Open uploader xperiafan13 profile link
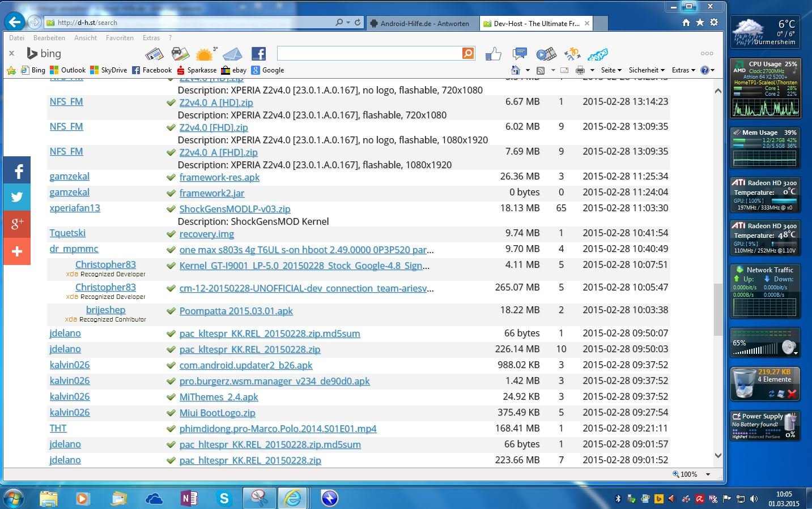The width and height of the screenshot is (812, 509). tap(75, 208)
